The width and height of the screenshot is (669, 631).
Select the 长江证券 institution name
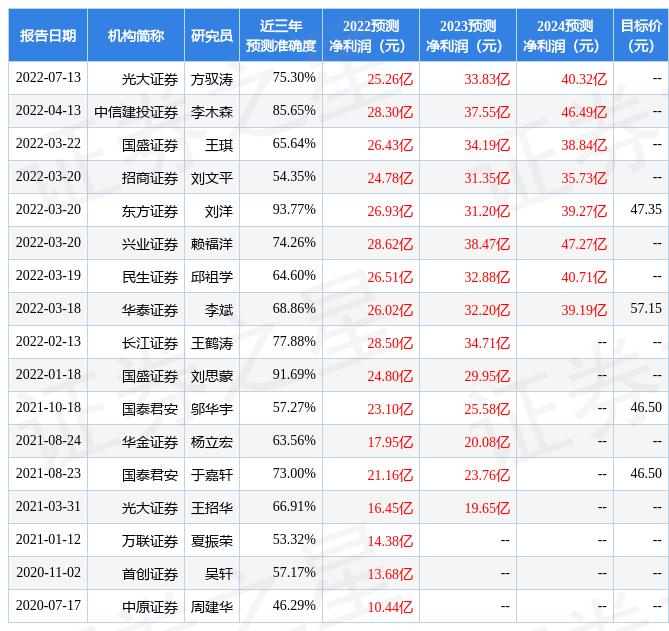pyautogui.click(x=150, y=342)
